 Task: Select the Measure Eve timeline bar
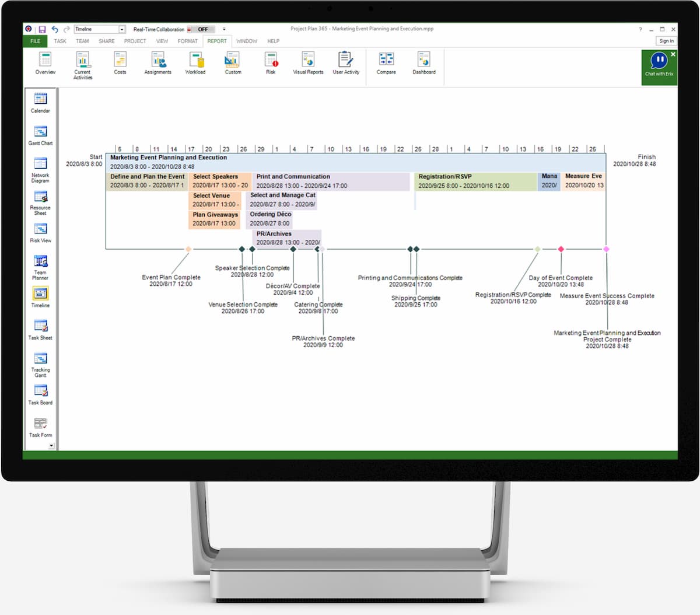click(x=583, y=181)
